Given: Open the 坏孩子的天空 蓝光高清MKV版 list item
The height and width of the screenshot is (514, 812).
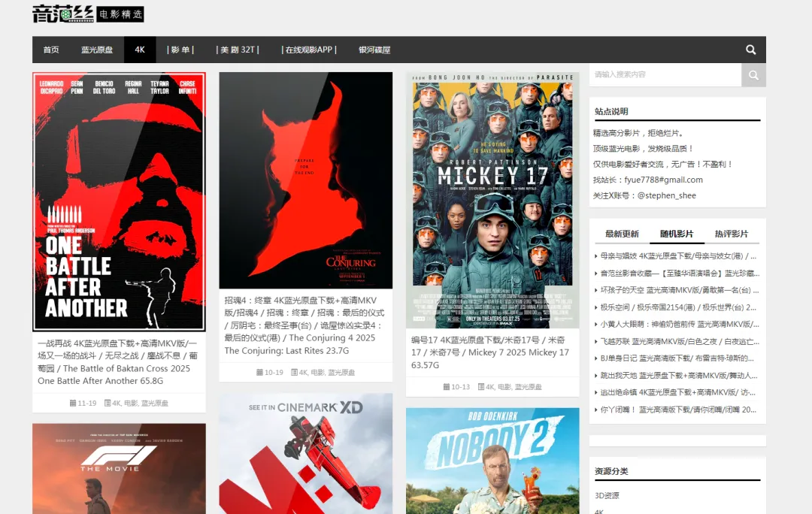Looking at the screenshot, I should (679, 290).
